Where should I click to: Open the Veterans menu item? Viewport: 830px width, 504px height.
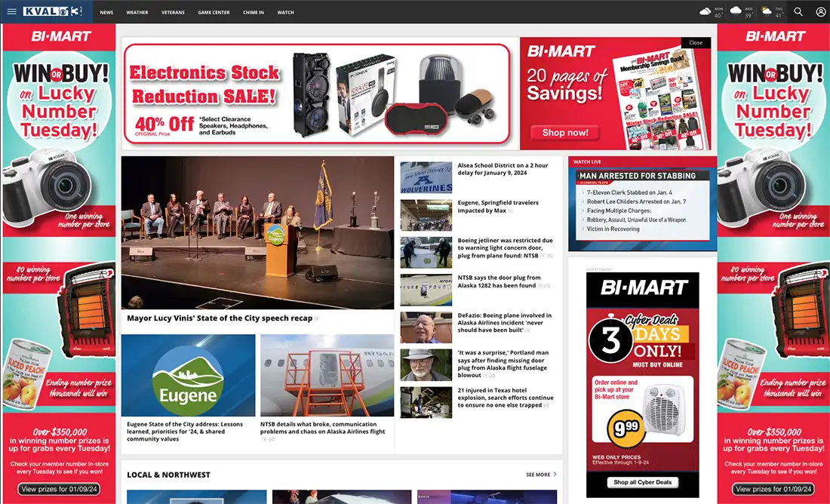coord(173,12)
